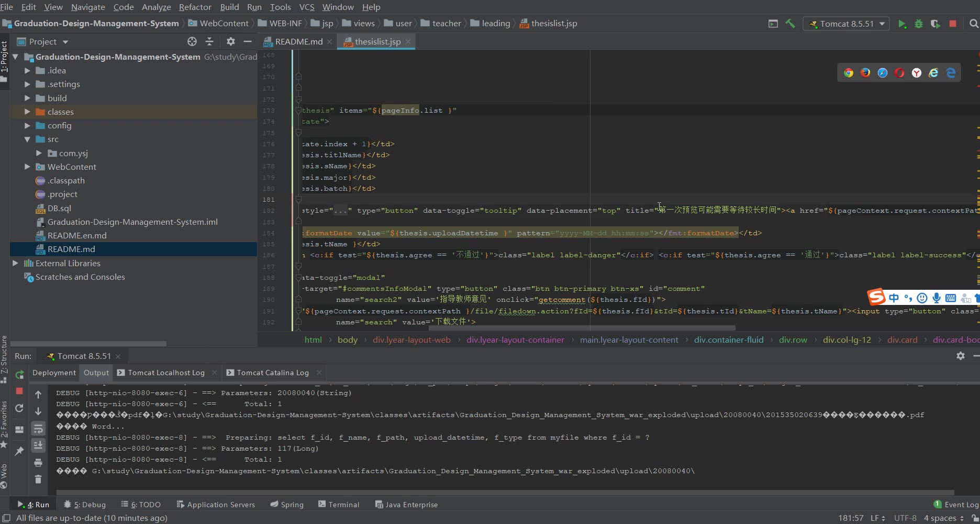Preview in Firefox browser icon
Image resolution: width=980 pixels, height=524 pixels.
click(865, 73)
